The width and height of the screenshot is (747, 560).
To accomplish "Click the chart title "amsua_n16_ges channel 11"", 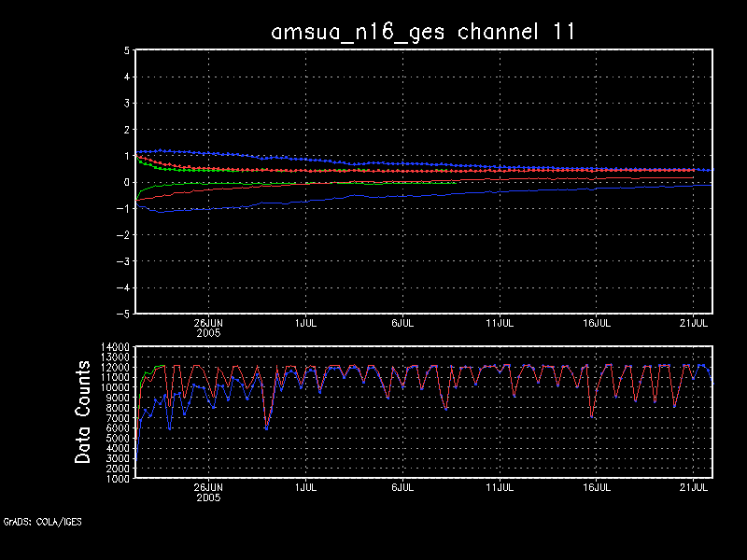I will pyautogui.click(x=422, y=32).
